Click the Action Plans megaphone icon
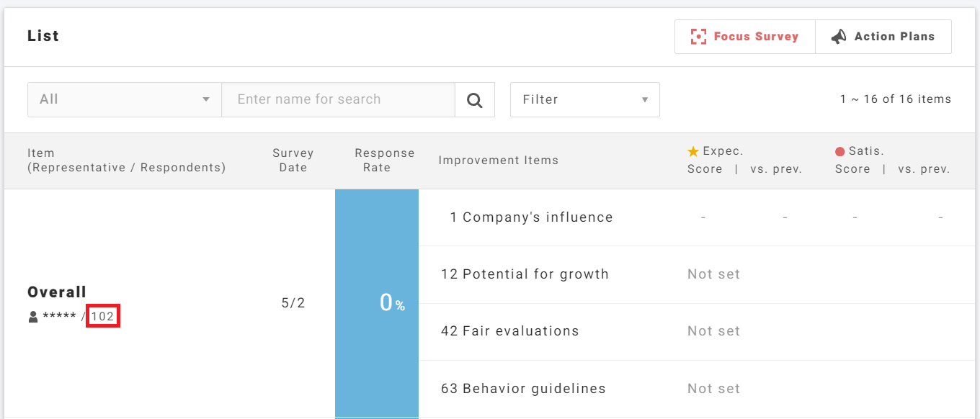Image resolution: width=980 pixels, height=419 pixels. (x=839, y=37)
